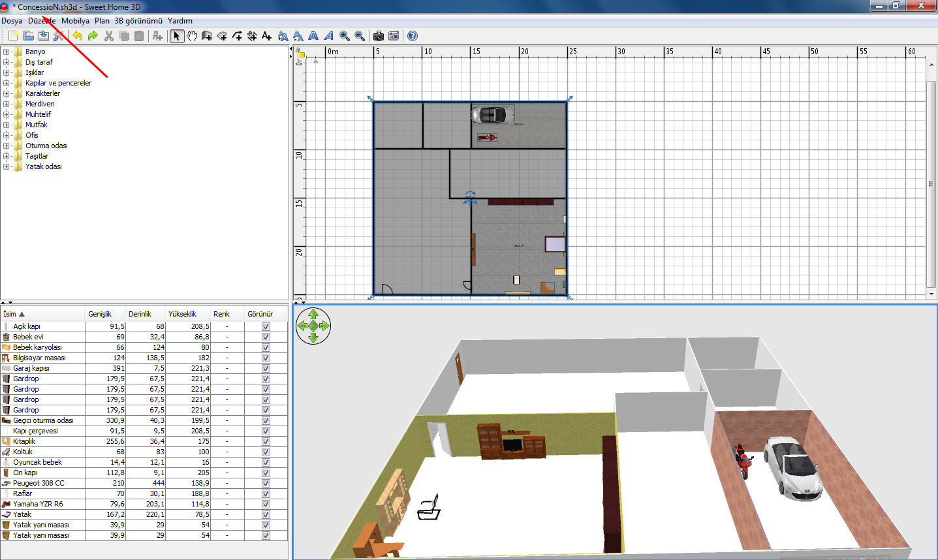Toggle bold text style
Screen dimensions: 938x560
click(x=313, y=36)
